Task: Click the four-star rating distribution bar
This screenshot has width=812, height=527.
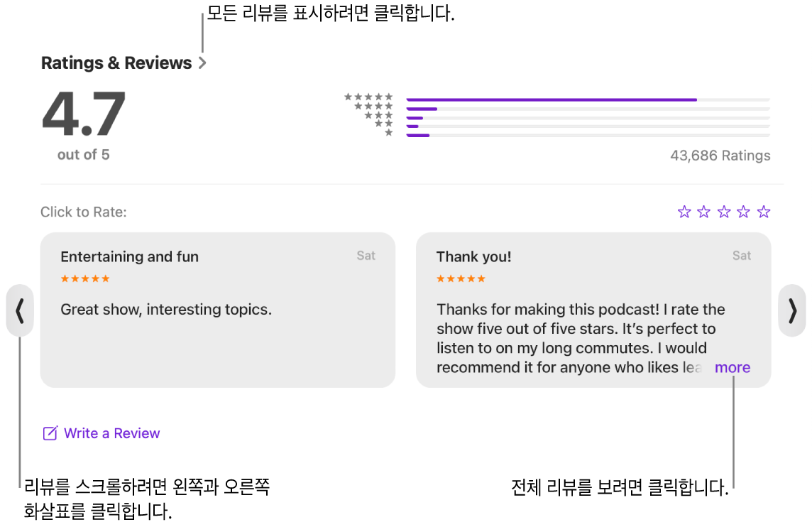Action: [x=588, y=109]
